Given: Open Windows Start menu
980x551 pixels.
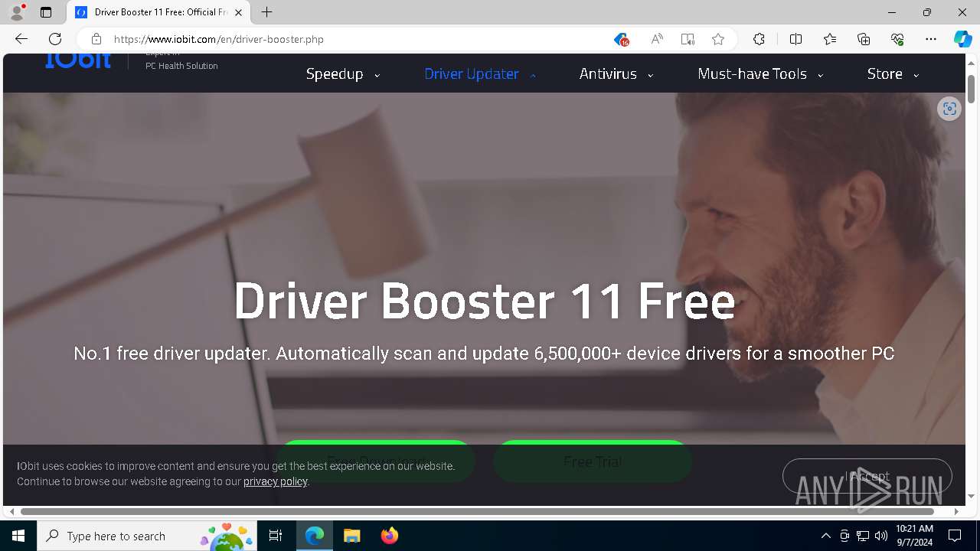Looking at the screenshot, I should point(18,536).
